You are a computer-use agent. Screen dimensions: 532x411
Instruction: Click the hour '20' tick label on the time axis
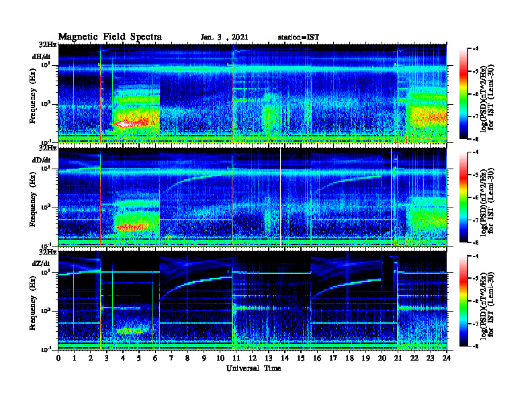coord(382,359)
